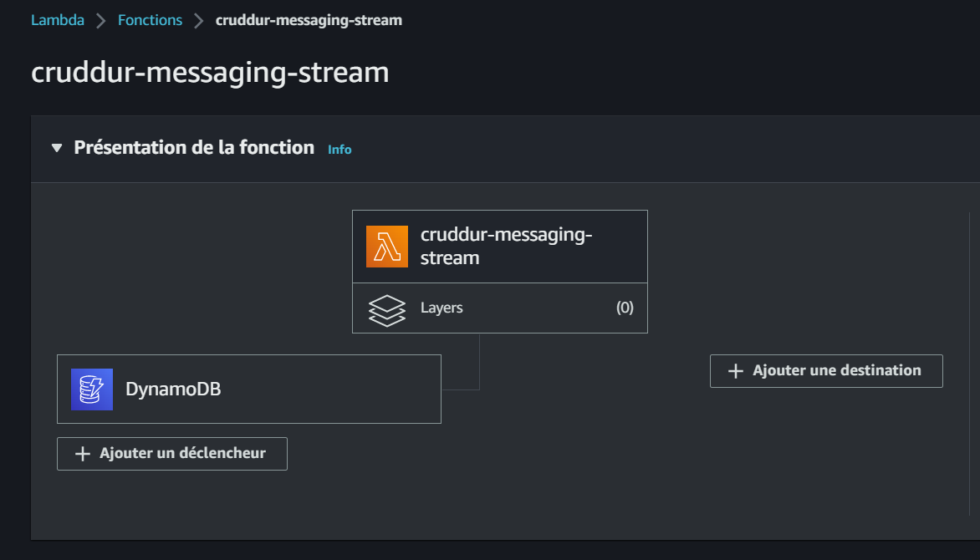
Task: Go to Fonctions breadcrumb link
Action: click(150, 20)
